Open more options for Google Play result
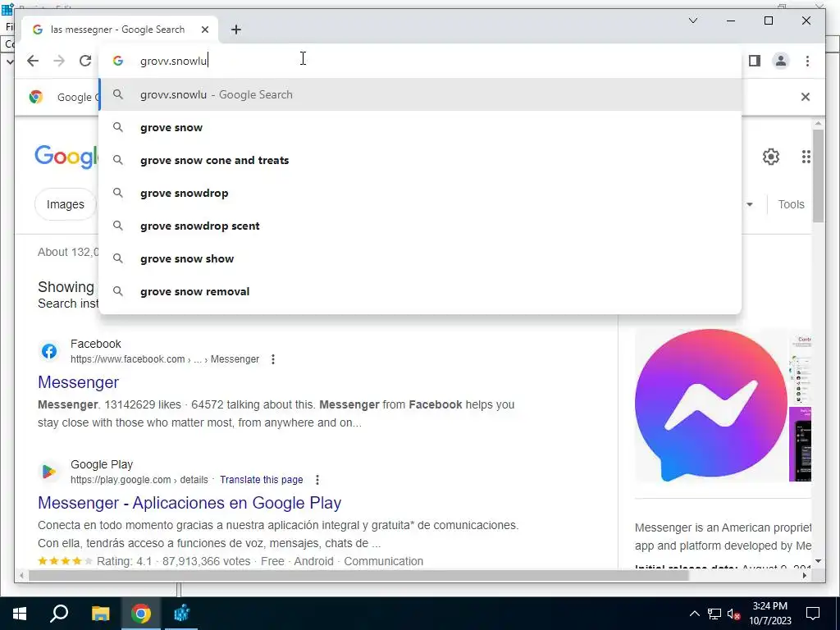Image resolution: width=840 pixels, height=630 pixels. 317,479
